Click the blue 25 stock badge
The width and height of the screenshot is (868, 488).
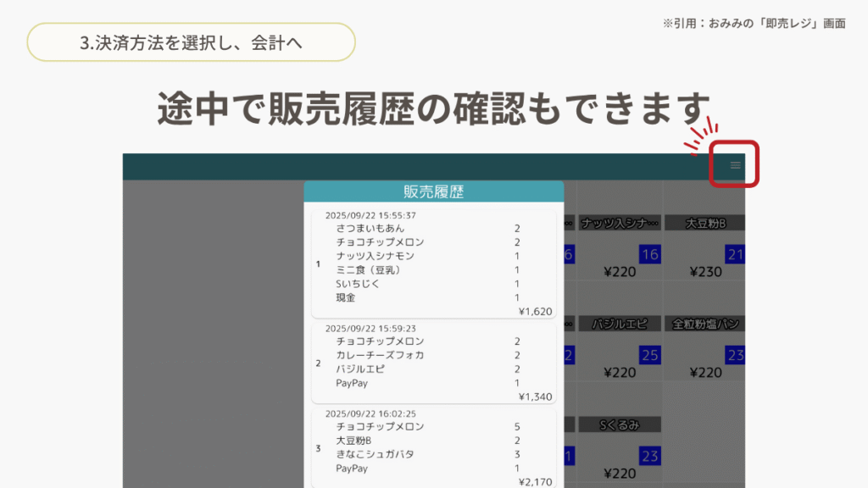point(650,355)
